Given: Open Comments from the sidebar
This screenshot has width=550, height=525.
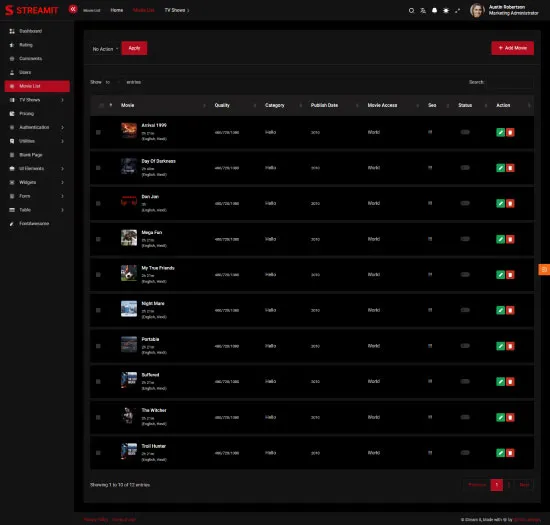Looking at the screenshot, I should pos(37,59).
